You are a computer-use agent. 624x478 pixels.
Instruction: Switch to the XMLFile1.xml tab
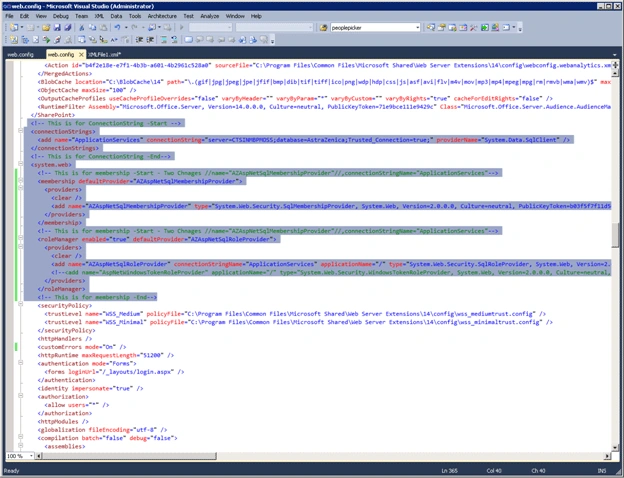pyautogui.click(x=104, y=55)
